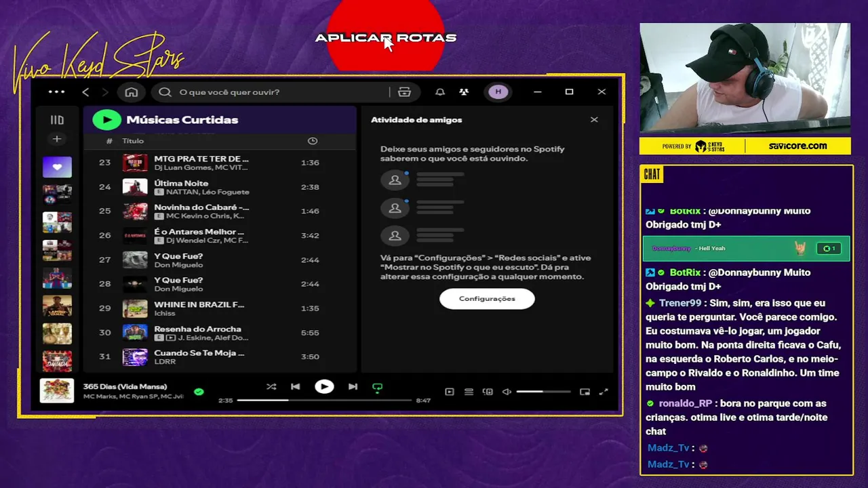The width and height of the screenshot is (868, 488).
Task: Open the friend activity icon
Action: 464,92
